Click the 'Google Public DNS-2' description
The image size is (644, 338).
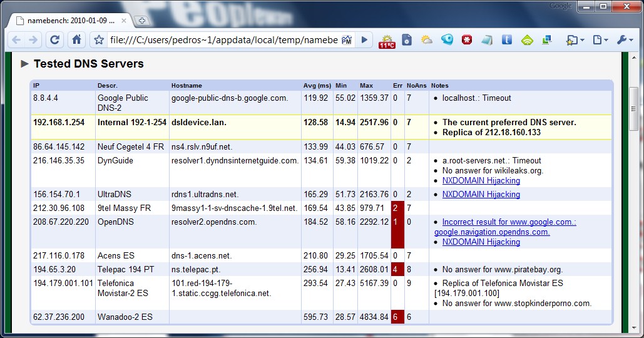coord(123,103)
